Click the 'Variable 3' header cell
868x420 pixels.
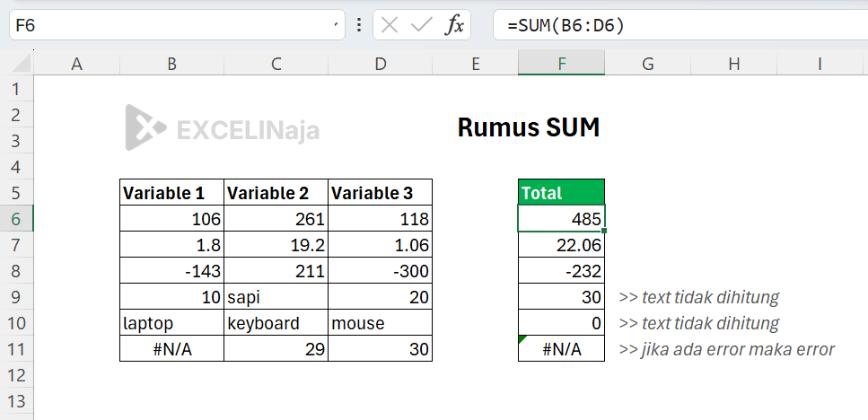381,193
